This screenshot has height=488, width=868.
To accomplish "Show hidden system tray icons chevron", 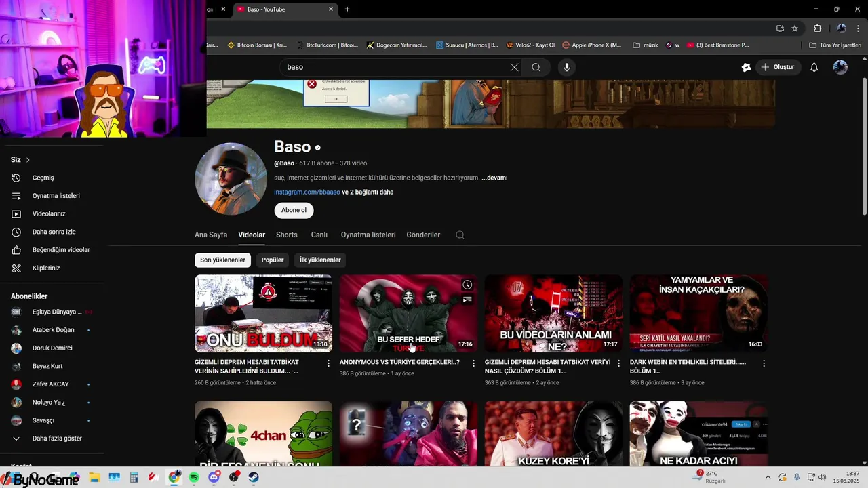I will point(768,477).
